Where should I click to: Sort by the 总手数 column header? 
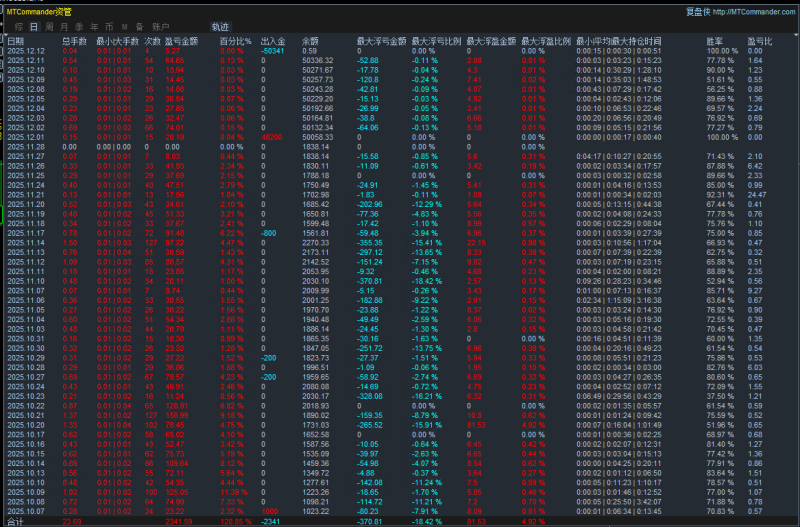[x=74, y=41]
